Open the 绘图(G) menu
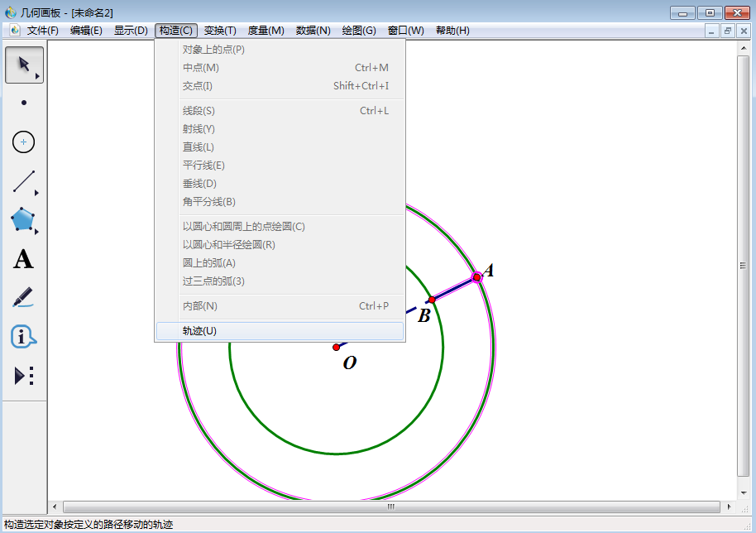This screenshot has height=533, width=756. click(x=359, y=31)
